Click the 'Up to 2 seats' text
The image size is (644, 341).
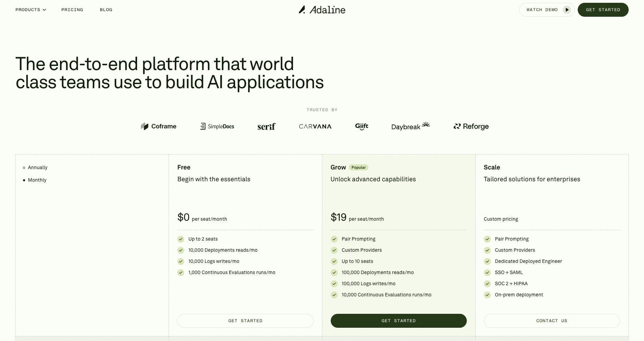point(203,239)
